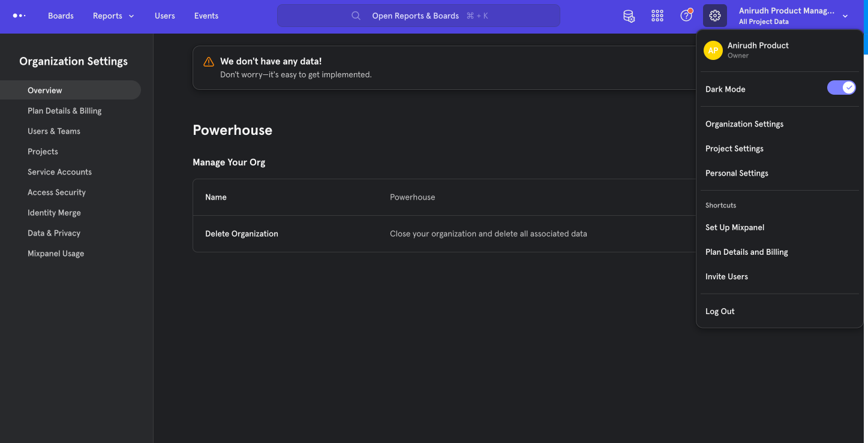This screenshot has height=443, width=868.
Task: Open Plan Details & Billing sidebar item
Action: coord(70,111)
